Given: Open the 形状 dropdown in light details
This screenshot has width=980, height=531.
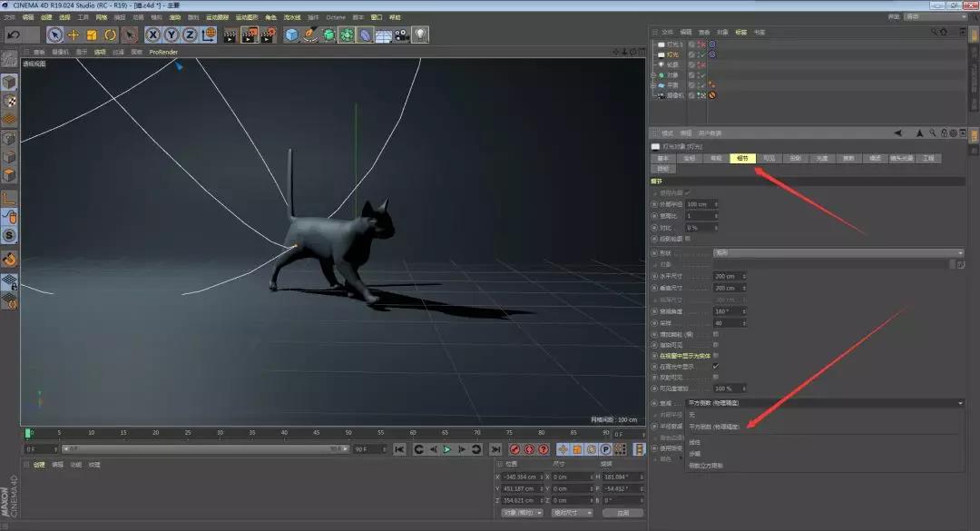Looking at the screenshot, I should [838, 252].
